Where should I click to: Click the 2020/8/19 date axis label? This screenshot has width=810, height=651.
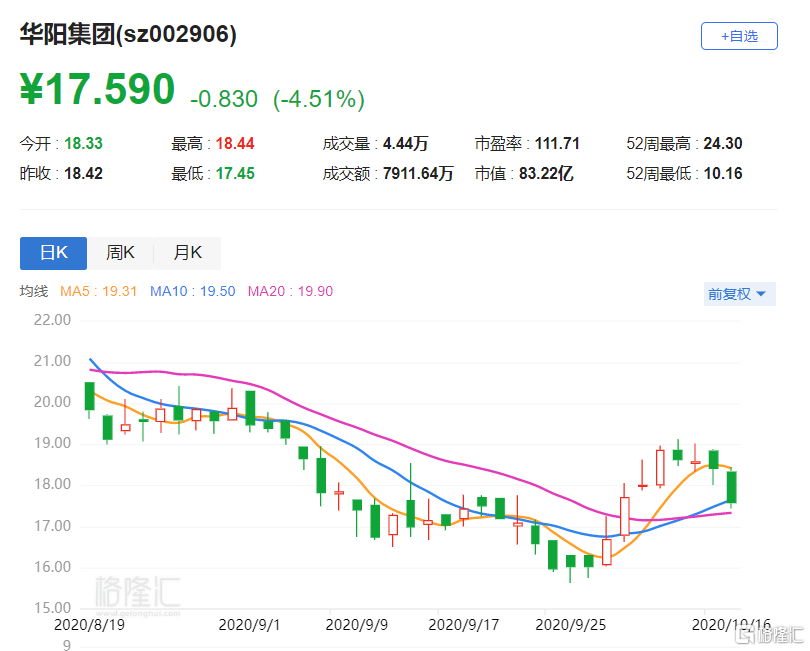coord(89,625)
